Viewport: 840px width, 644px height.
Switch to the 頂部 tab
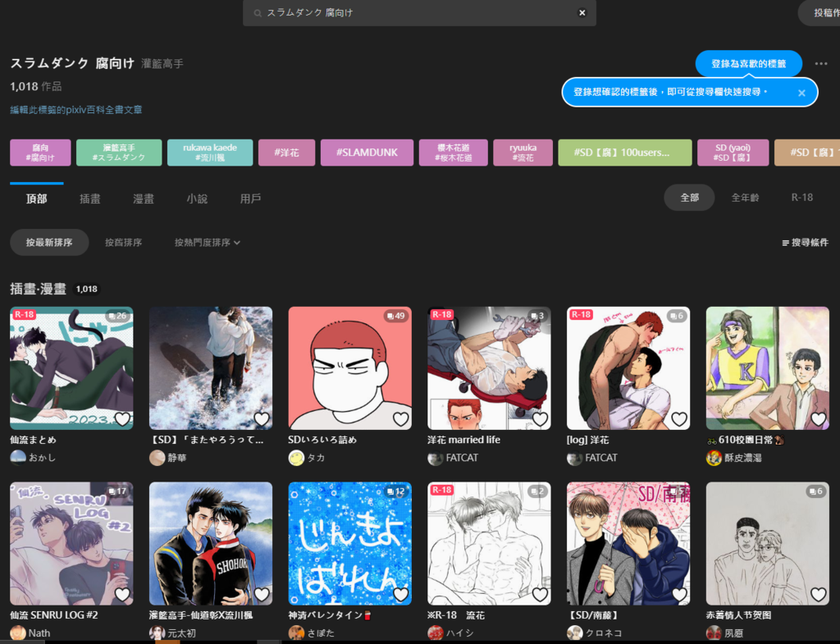pyautogui.click(x=36, y=199)
